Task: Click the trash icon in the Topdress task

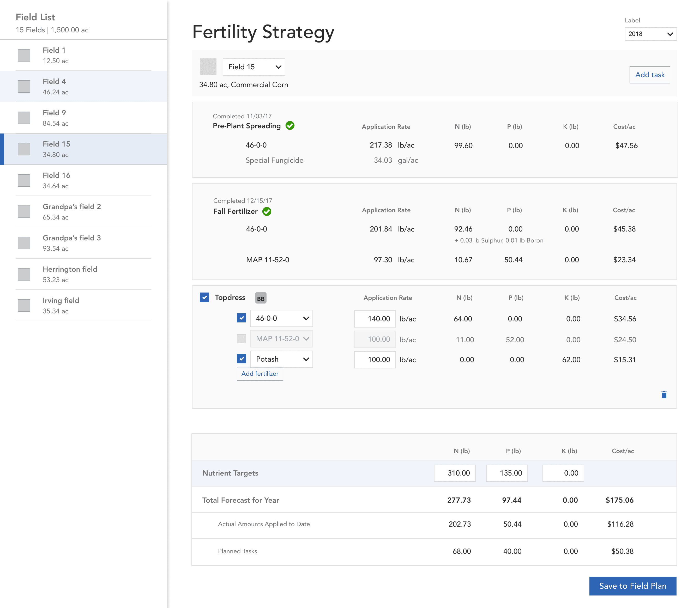Action: pos(664,394)
